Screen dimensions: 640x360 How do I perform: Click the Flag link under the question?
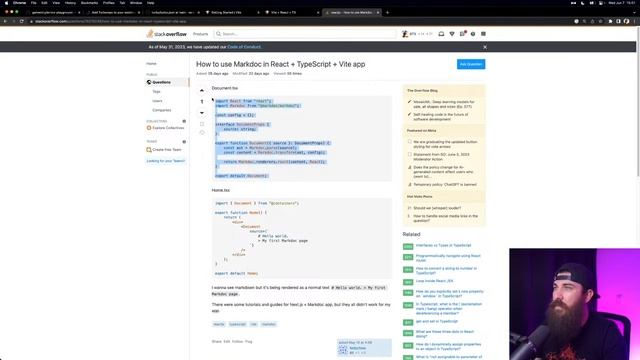(x=249, y=342)
